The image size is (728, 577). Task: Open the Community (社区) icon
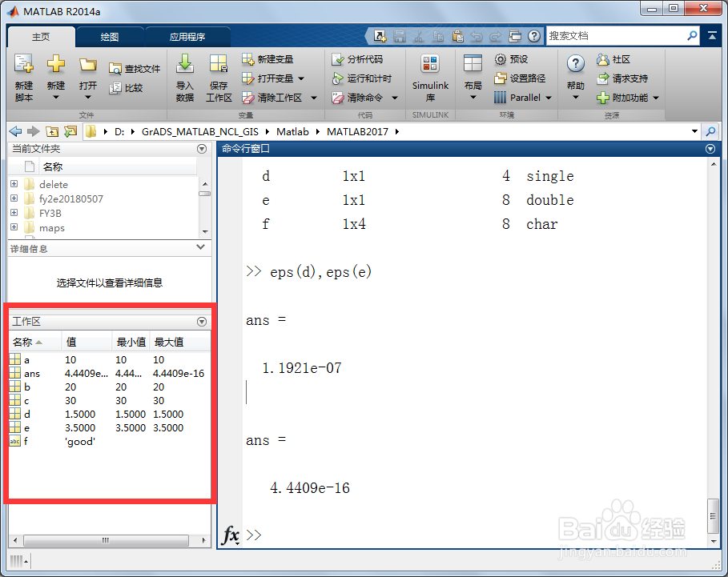coord(602,59)
